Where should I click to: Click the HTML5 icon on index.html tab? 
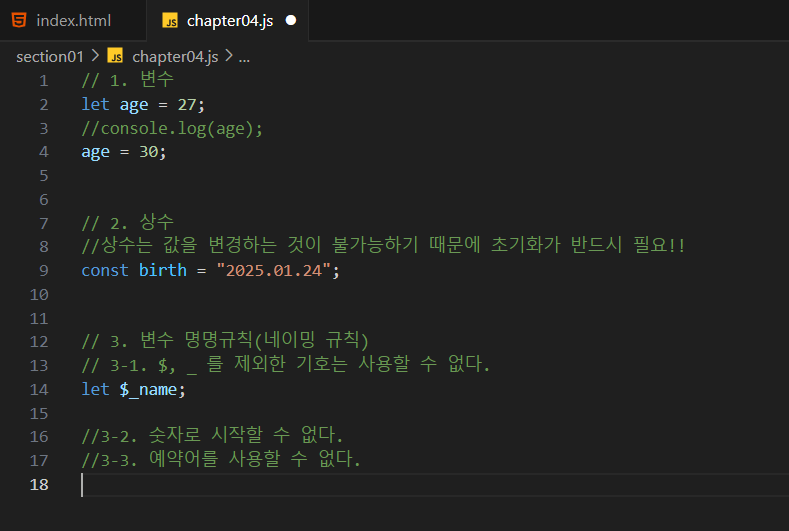click(19, 21)
